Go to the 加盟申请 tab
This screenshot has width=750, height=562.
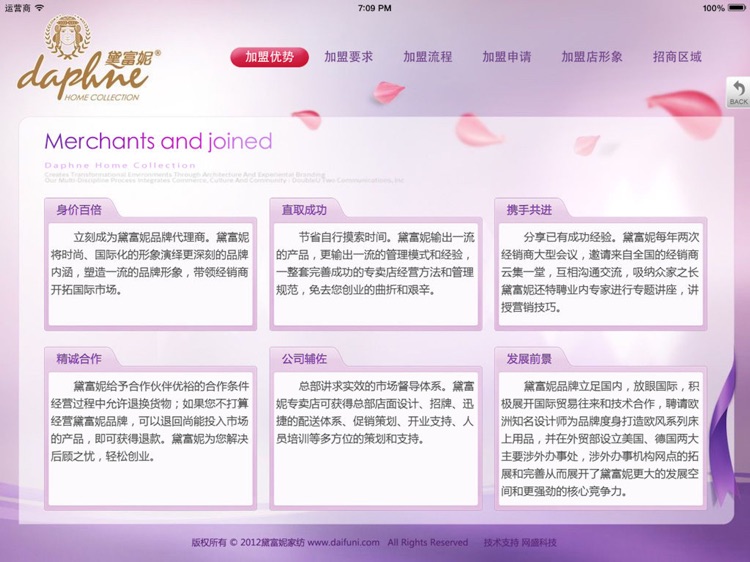(507, 57)
